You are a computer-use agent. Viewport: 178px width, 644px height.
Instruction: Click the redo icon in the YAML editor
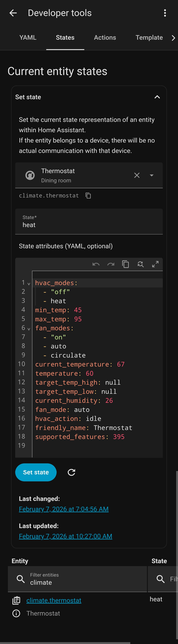pyautogui.click(x=111, y=264)
